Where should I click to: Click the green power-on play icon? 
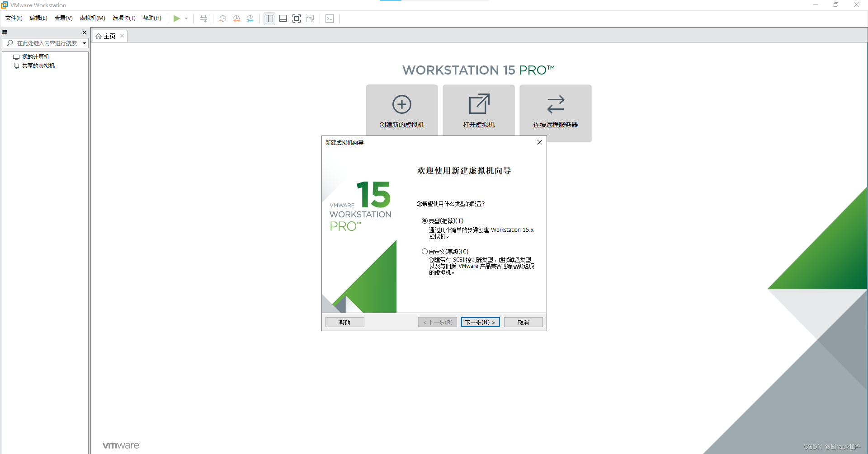click(x=176, y=19)
